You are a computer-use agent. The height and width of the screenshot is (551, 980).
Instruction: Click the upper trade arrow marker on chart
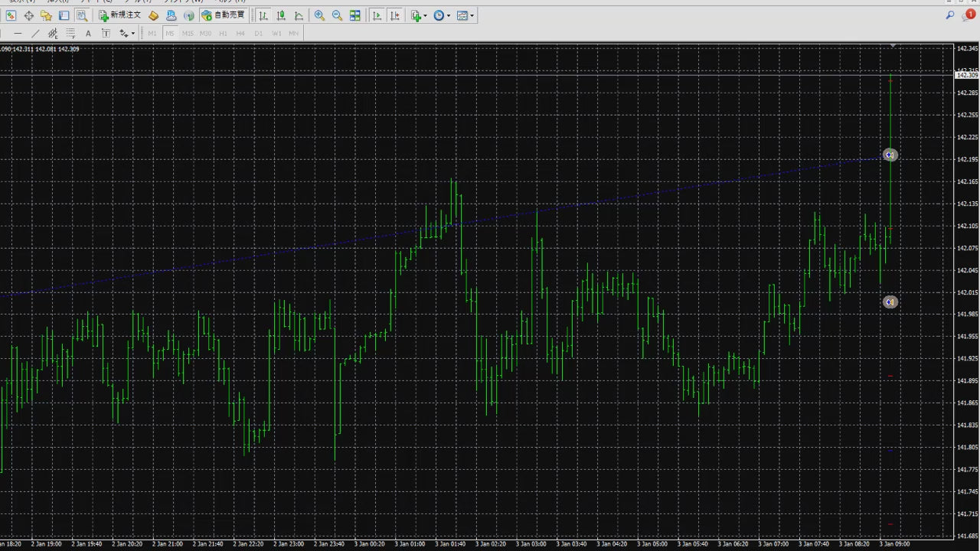point(890,155)
